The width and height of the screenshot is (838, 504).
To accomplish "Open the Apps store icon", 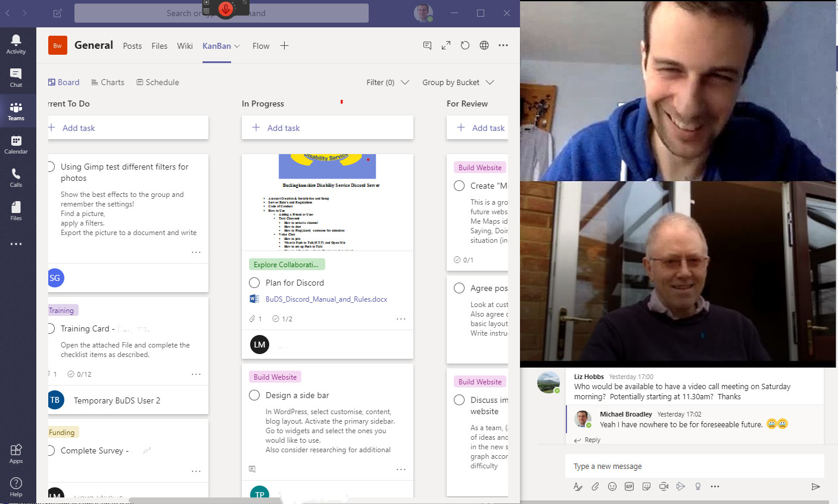I will [x=16, y=453].
